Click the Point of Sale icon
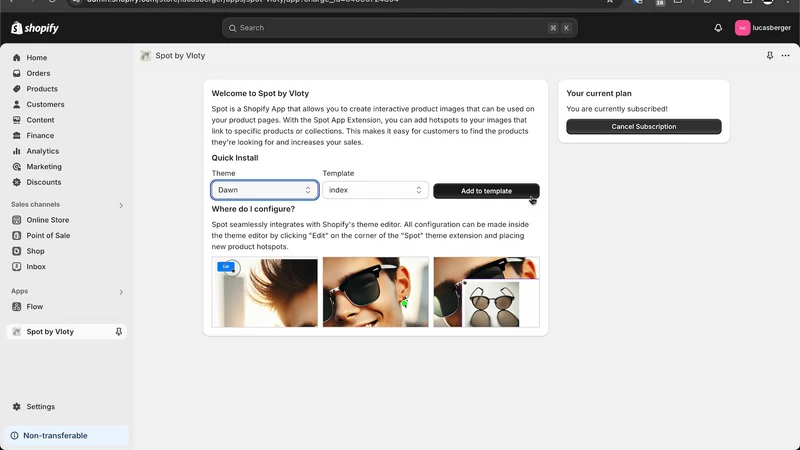This screenshot has width=800, height=450. [17, 236]
